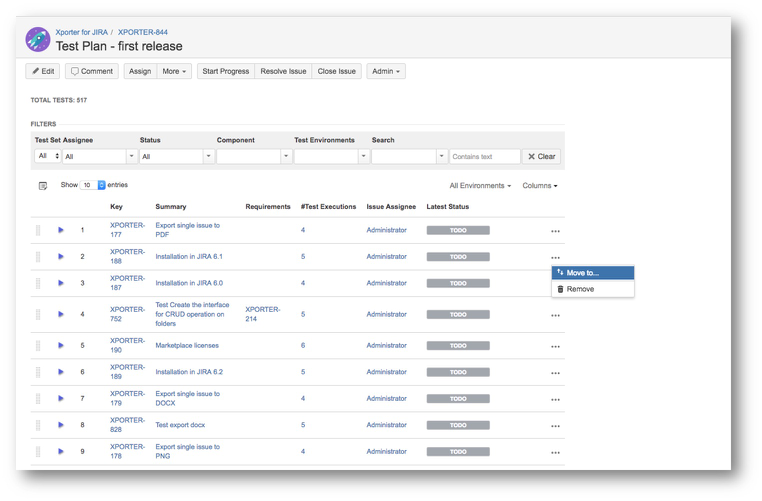Run test XPORTER-189 play icon
This screenshot has width=762, height=501.
tap(61, 372)
